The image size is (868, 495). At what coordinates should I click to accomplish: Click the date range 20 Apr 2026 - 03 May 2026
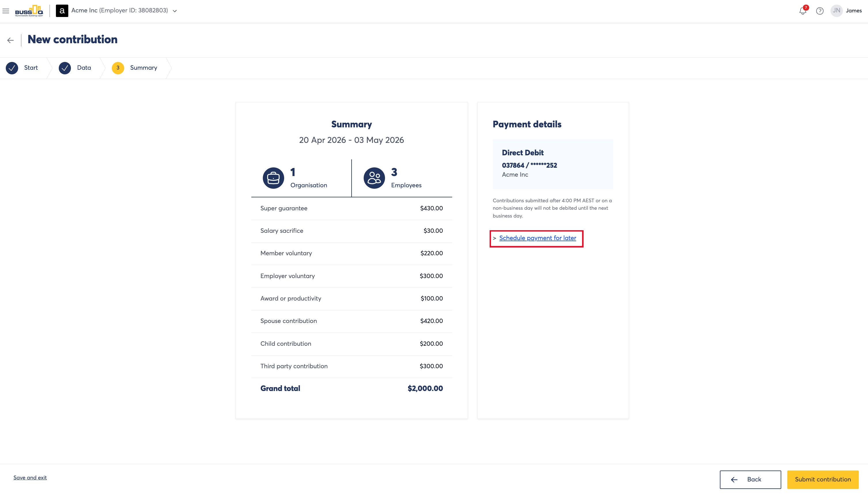tap(351, 140)
